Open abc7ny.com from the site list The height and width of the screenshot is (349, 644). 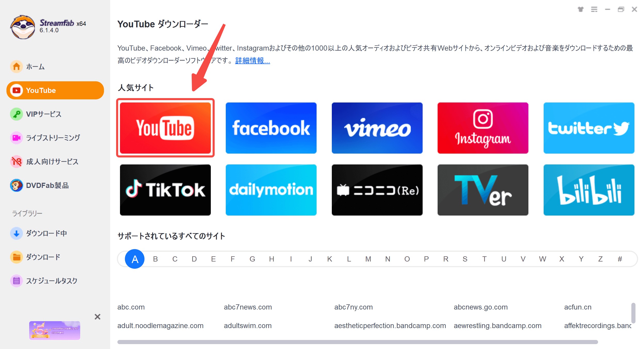(353, 307)
